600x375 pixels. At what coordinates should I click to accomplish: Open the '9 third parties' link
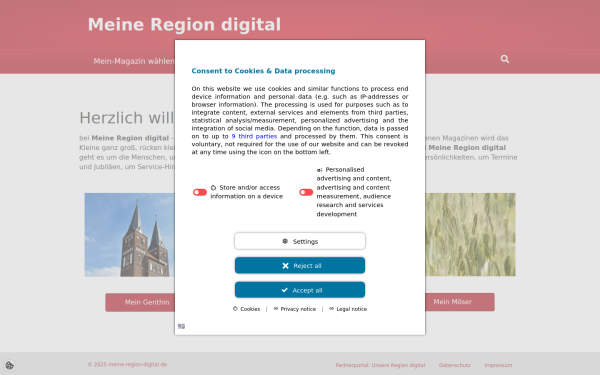pyautogui.click(x=254, y=136)
